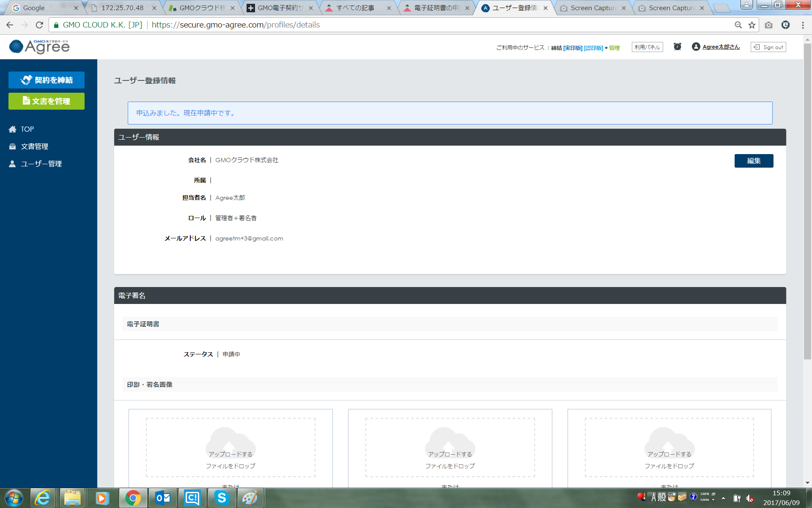Open ユーザー管理 in the sidebar
812x508 pixels.
(x=41, y=164)
